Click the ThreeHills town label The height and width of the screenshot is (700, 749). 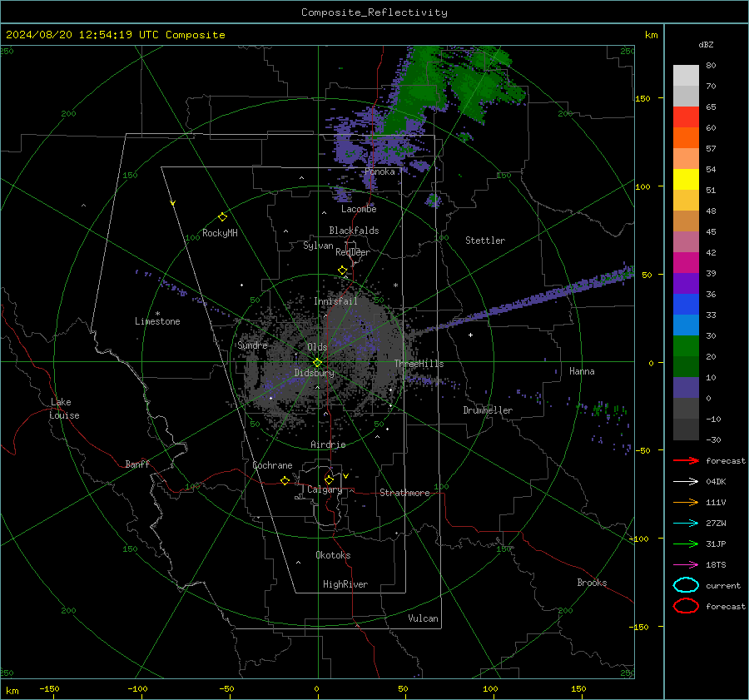419,364
